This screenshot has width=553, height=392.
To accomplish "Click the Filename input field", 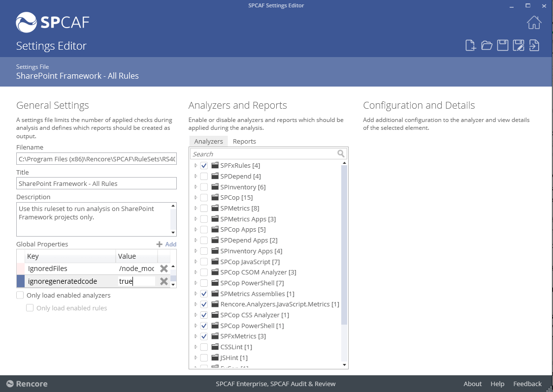I will (x=97, y=159).
